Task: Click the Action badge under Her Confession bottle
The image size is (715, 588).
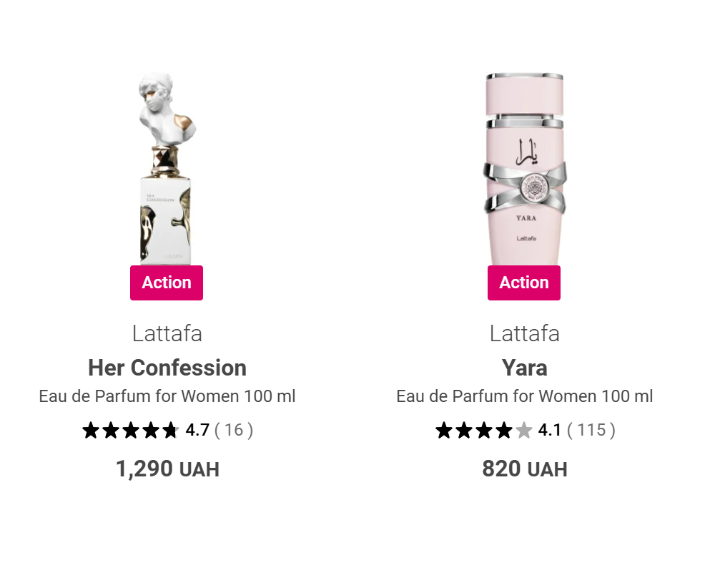Action: (167, 283)
